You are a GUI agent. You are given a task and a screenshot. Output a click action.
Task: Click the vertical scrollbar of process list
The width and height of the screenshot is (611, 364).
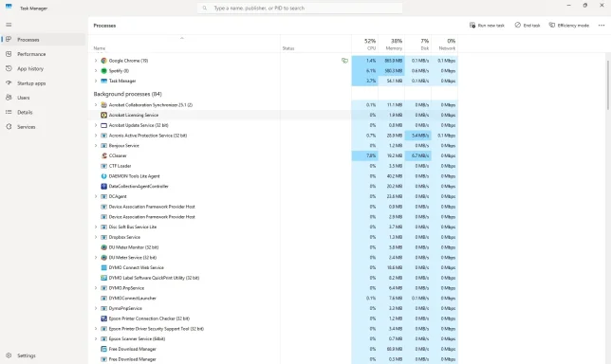click(x=607, y=85)
